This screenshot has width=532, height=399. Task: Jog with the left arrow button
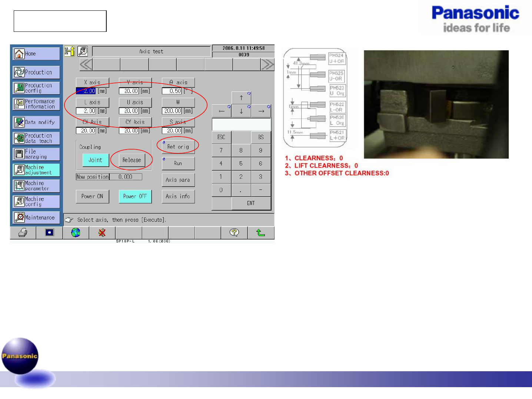point(222,111)
